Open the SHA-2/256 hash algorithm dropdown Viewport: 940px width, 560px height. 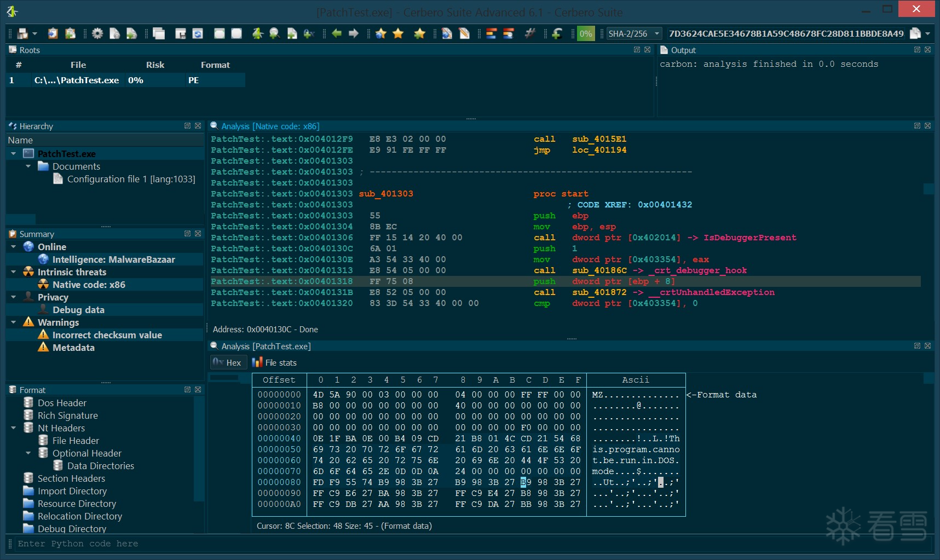(657, 33)
